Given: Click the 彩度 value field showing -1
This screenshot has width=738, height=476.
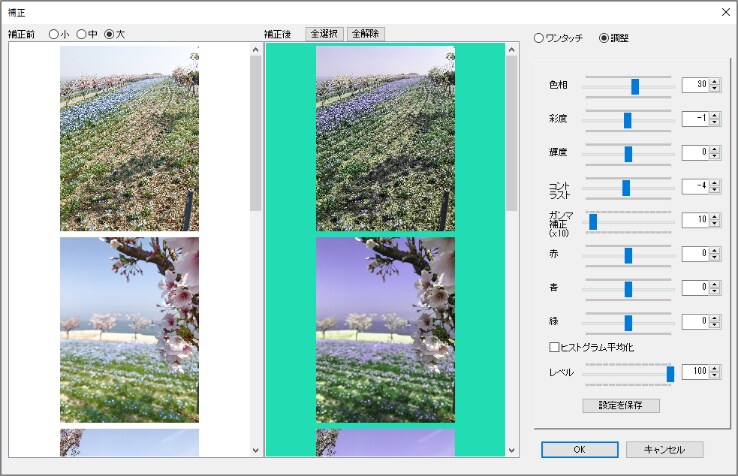Looking at the screenshot, I should pyautogui.click(x=696, y=119).
